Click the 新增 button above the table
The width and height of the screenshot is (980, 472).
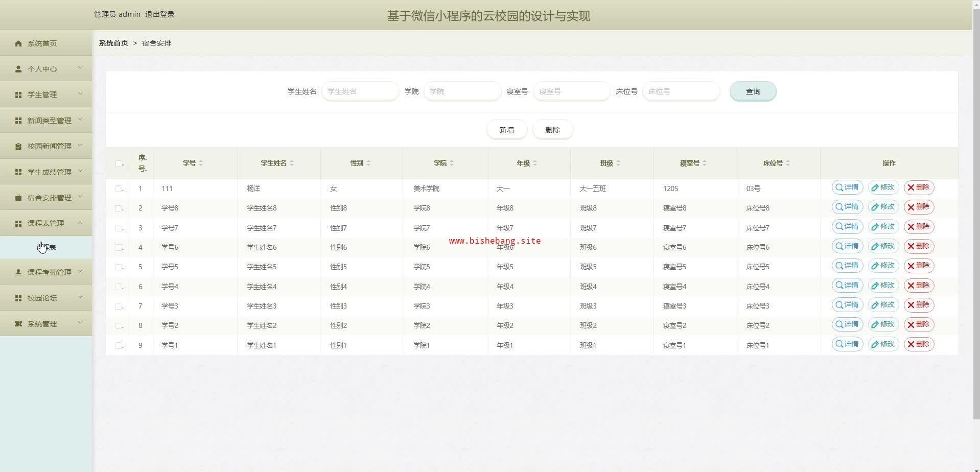[506, 130]
